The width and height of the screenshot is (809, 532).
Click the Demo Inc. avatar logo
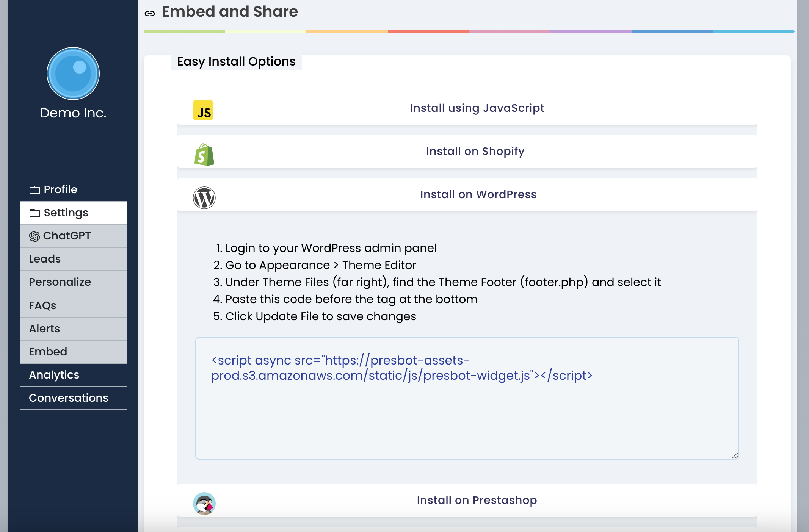click(73, 74)
